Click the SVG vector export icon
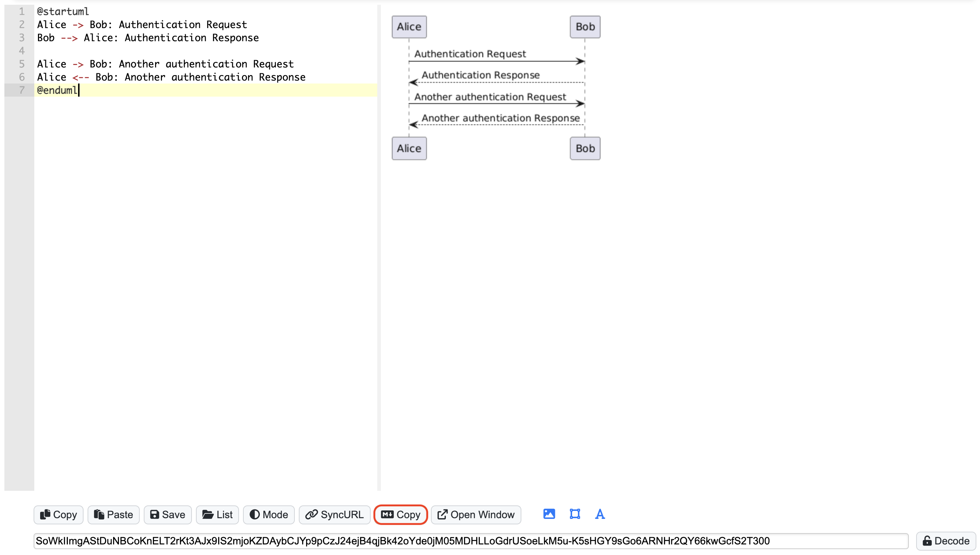Image resolution: width=980 pixels, height=555 pixels. pos(575,514)
